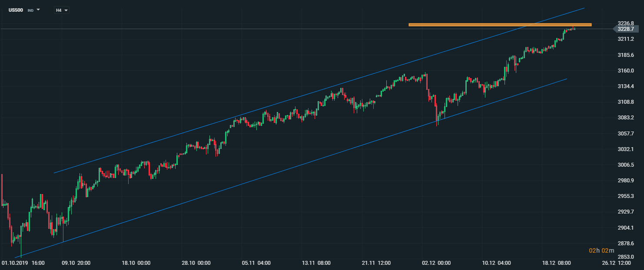
Task: Click the 3083.2 price axis label
Action: (x=625, y=118)
